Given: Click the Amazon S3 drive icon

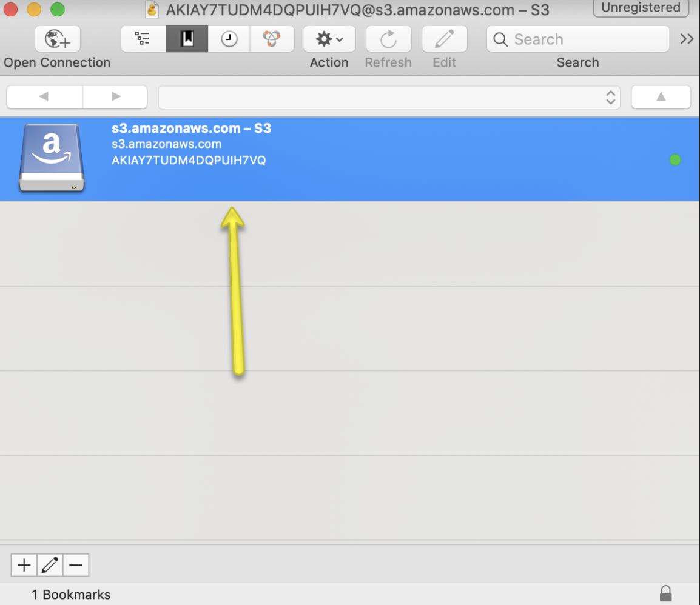Looking at the screenshot, I should tap(52, 158).
